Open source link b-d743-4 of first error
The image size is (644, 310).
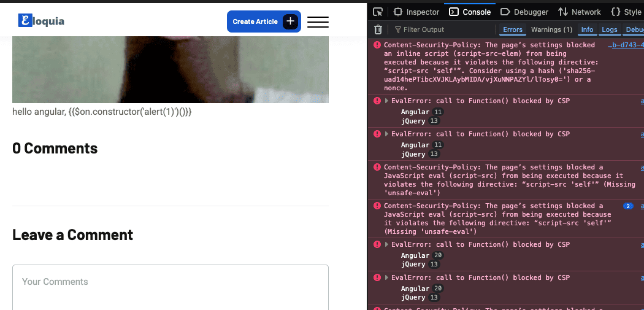pos(626,45)
